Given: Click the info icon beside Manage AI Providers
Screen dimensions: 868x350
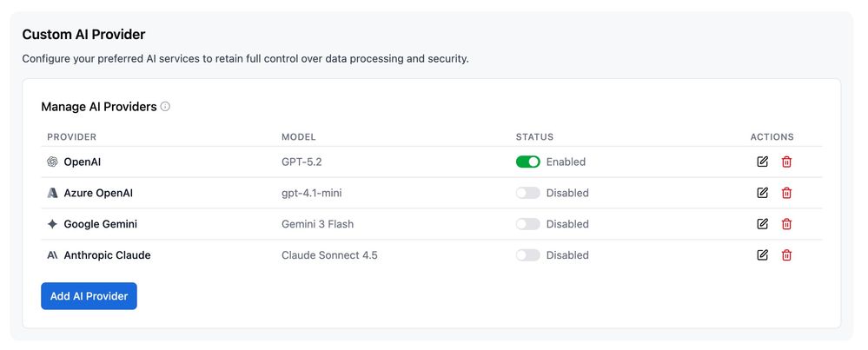Looking at the screenshot, I should coord(165,107).
